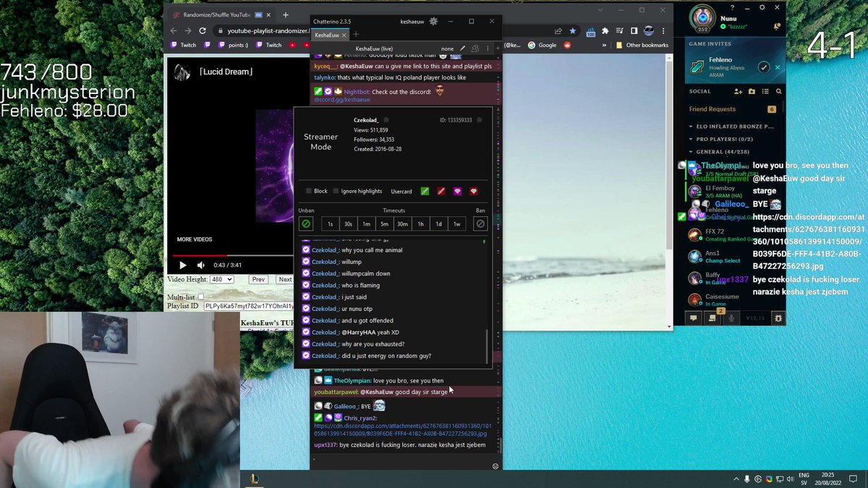
Task: Toggle the Block checkbox
Action: (308, 191)
